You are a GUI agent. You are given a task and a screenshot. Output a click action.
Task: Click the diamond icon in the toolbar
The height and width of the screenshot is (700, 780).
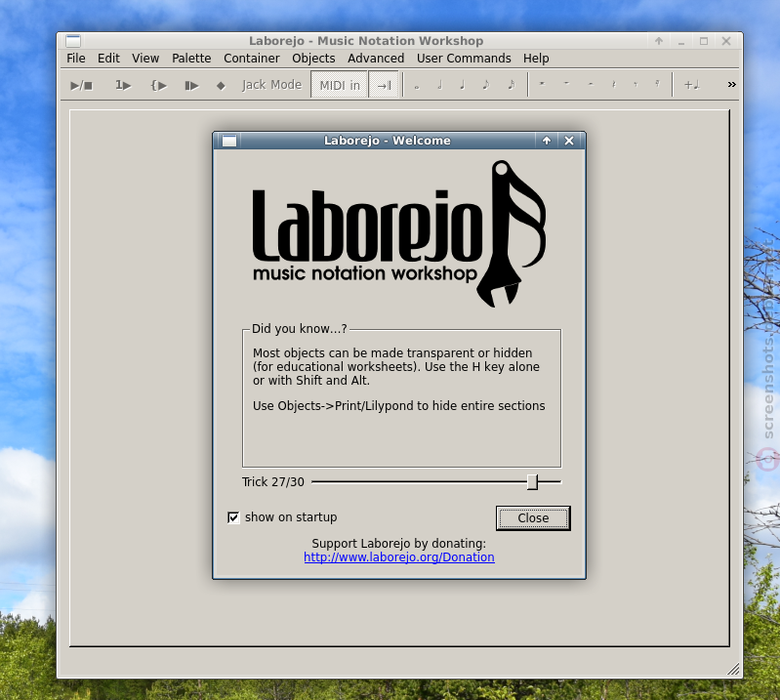[x=221, y=86]
